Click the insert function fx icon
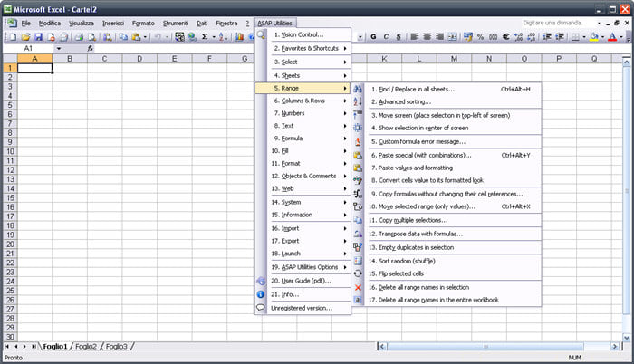Image resolution: width=634 pixels, height=364 pixels. point(91,49)
